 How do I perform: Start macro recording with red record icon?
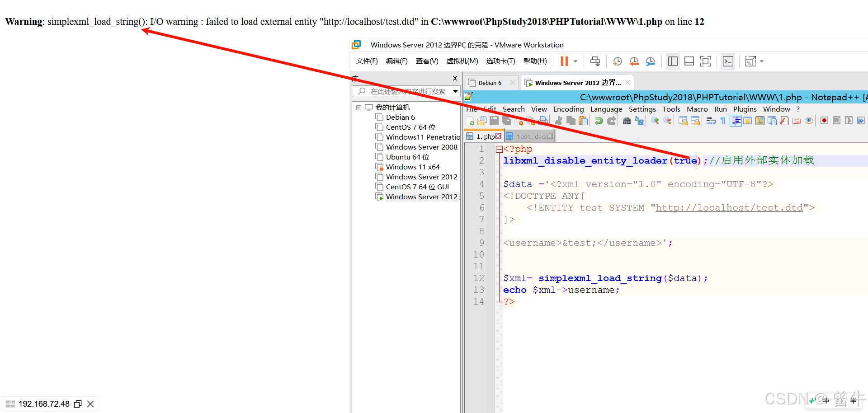point(824,121)
